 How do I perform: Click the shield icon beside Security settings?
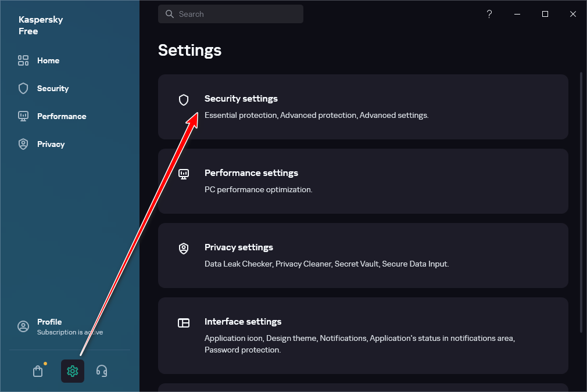tap(184, 100)
